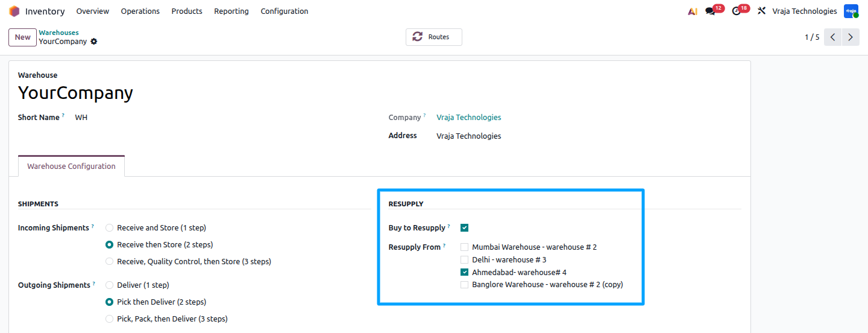
Task: Select Pick, Pack, then Deliver (3 steps)
Action: pos(109,319)
